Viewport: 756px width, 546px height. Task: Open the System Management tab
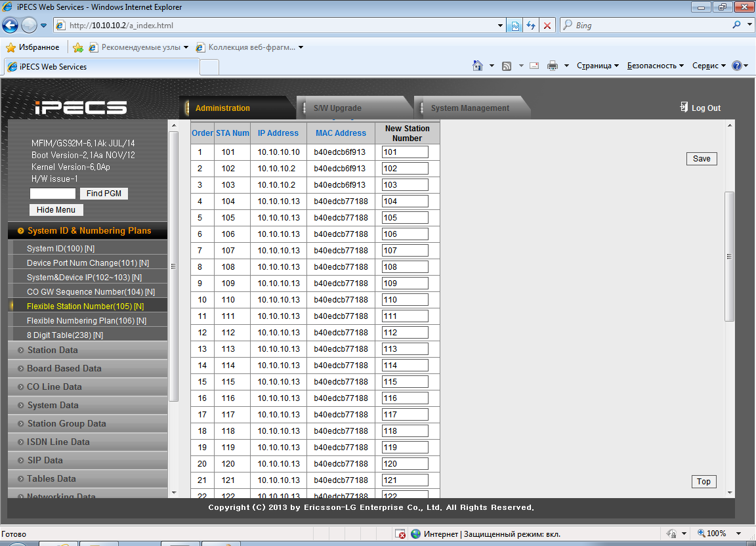pyautogui.click(x=470, y=108)
